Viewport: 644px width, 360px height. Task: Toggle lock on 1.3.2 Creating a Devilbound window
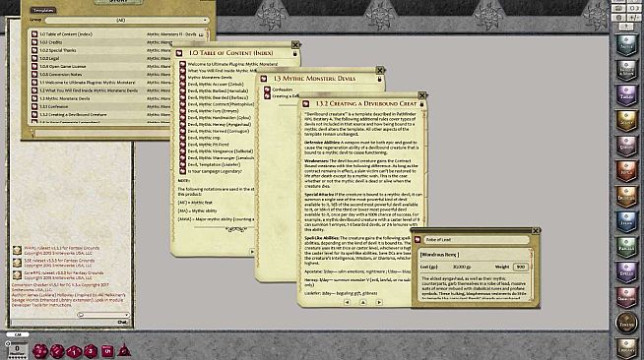[421, 104]
